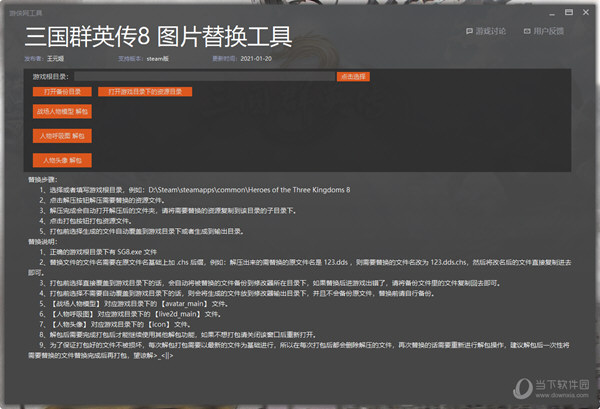The image size is (600, 409).
Task: Click step 4 点击打包按钮打包资源文件 line
Action: [86, 221]
